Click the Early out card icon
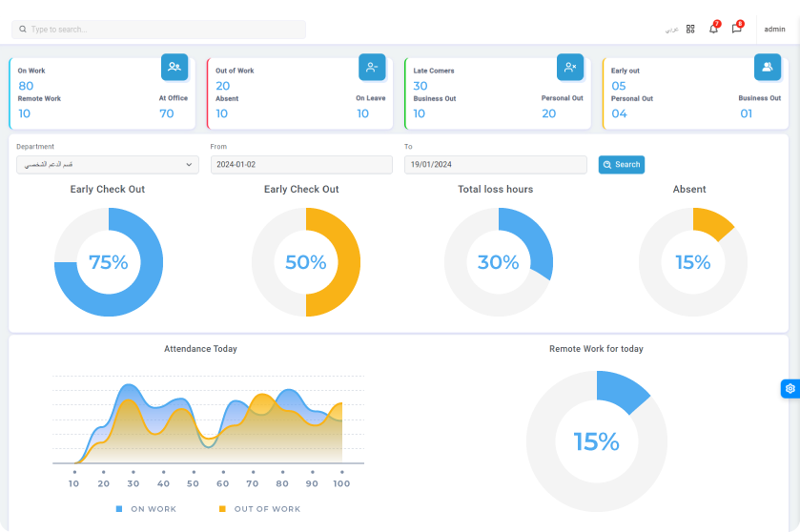Screen dimensions: 800x532 click(x=768, y=67)
